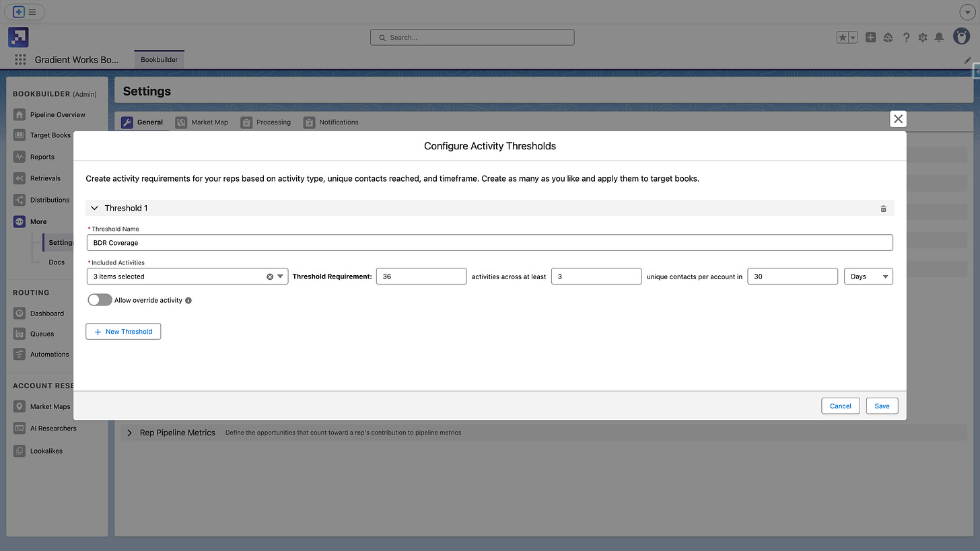Viewport: 980px width, 551px height.
Task: Click the Threshold Name field
Action: [490, 243]
